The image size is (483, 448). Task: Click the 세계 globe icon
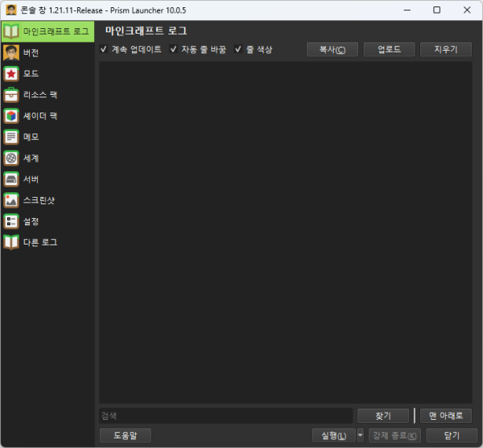pyautogui.click(x=11, y=158)
